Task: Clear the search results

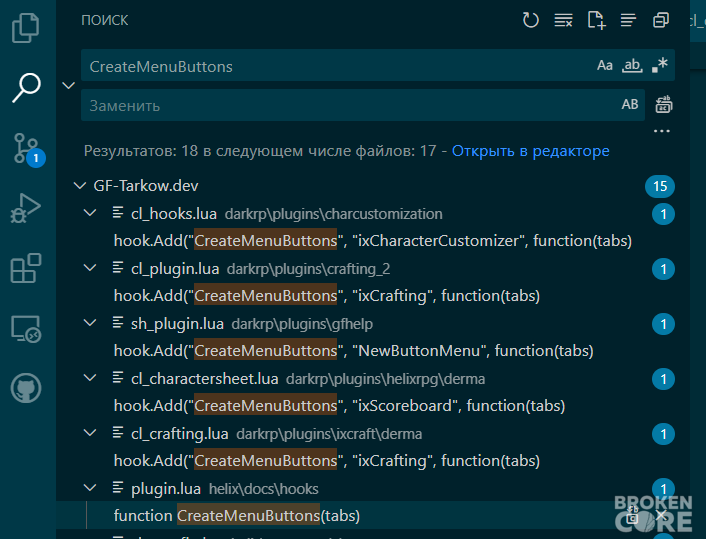Action: 563,20
